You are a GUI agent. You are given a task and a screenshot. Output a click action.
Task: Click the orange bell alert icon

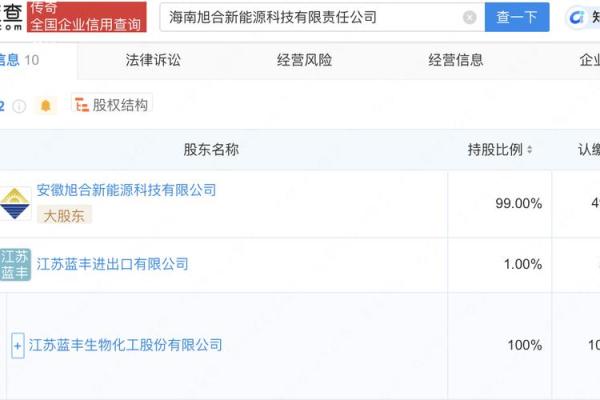(x=46, y=105)
